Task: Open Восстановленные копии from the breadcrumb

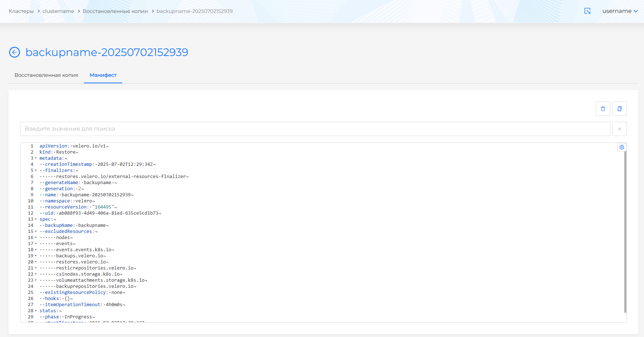Action: (x=115, y=11)
